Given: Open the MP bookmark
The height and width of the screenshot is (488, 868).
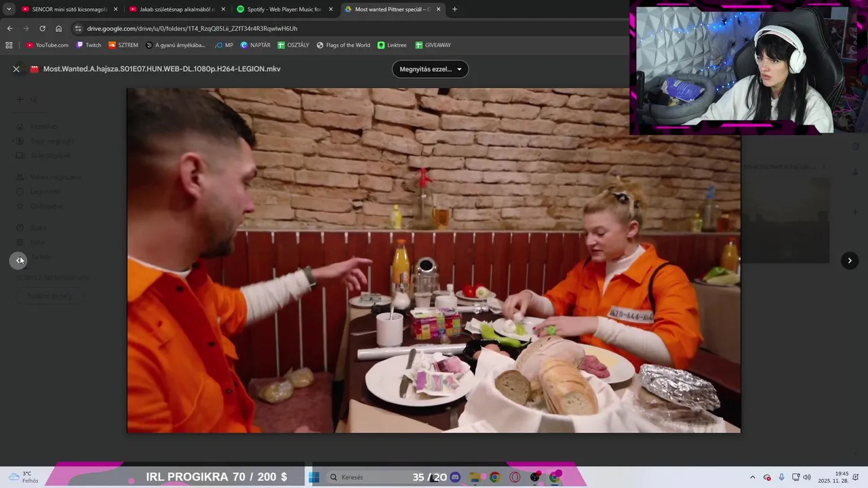Looking at the screenshot, I should tap(224, 45).
